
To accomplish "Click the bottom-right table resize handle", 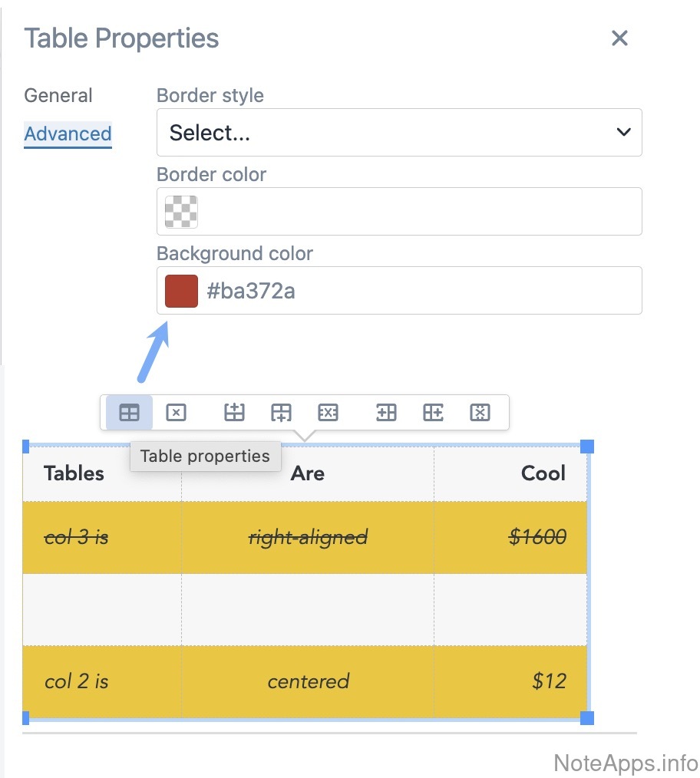I will coord(587,718).
